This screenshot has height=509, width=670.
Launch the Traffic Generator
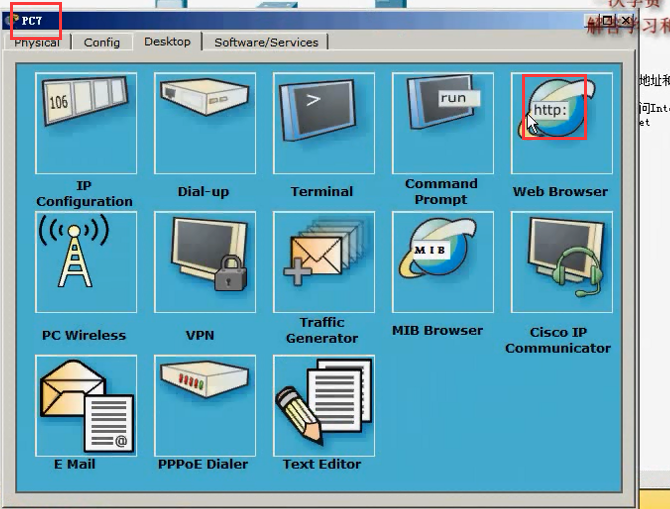point(324,262)
